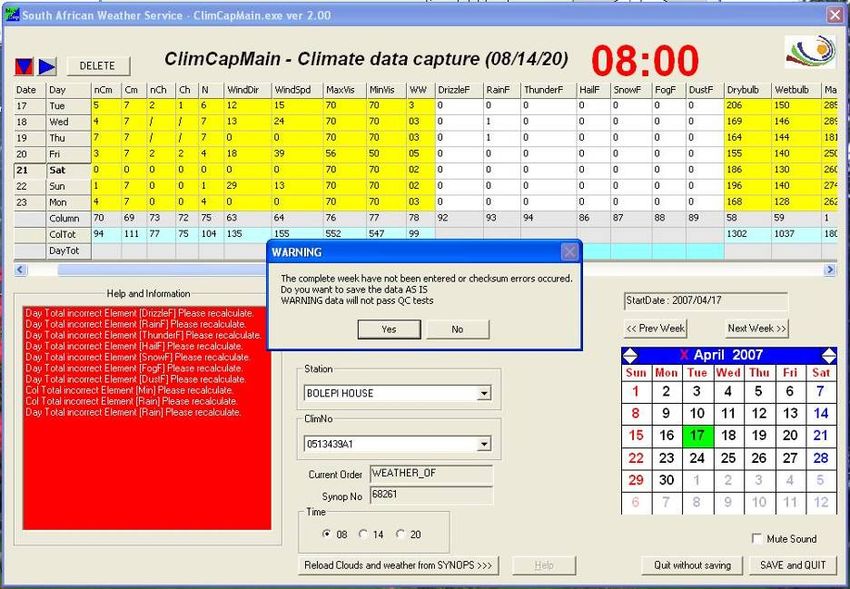Viewport: 850px width, 589px height.
Task: Click the Wetbulb cell 128 for Monday
Action: (x=796, y=202)
